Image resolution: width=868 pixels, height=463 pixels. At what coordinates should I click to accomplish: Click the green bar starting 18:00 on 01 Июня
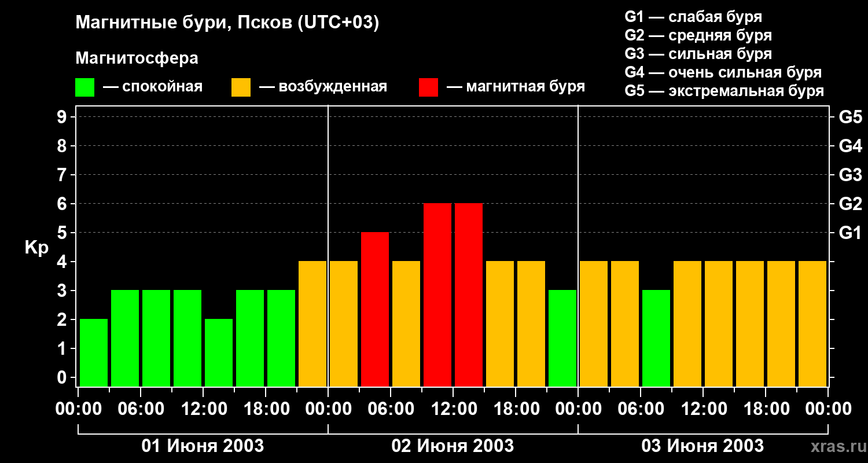(281, 338)
